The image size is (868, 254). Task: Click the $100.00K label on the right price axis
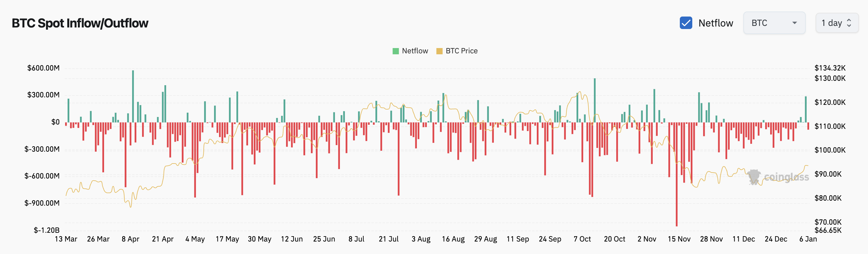point(830,150)
